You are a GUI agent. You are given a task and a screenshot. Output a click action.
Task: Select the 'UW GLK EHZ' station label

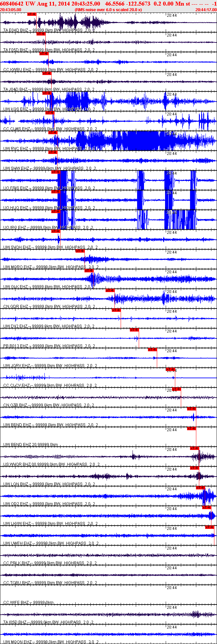tap(16, 287)
